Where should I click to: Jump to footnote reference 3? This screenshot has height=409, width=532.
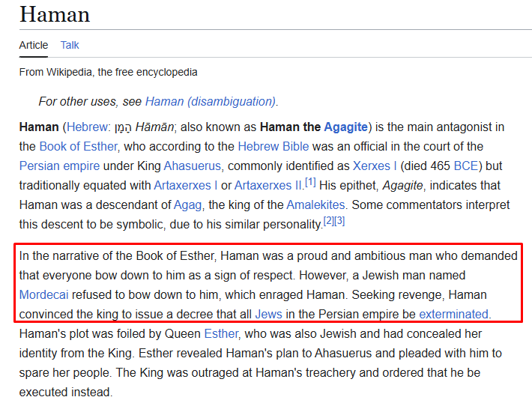coord(339,220)
